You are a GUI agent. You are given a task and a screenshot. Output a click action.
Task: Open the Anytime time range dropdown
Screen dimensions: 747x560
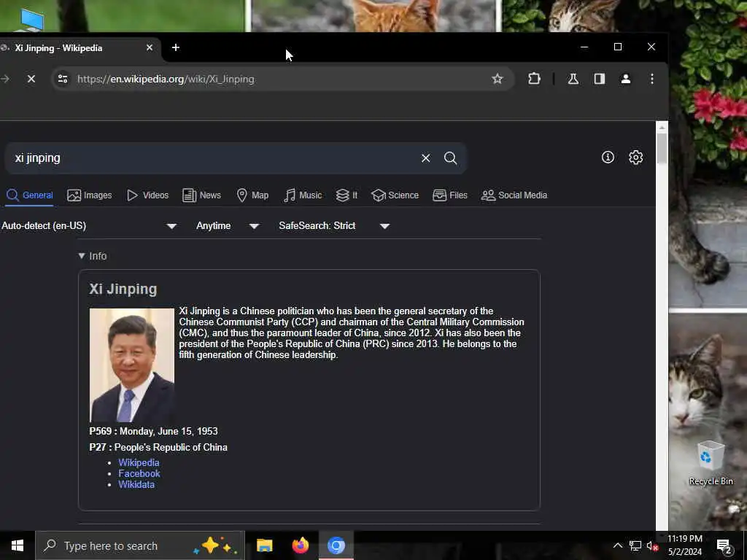click(228, 226)
